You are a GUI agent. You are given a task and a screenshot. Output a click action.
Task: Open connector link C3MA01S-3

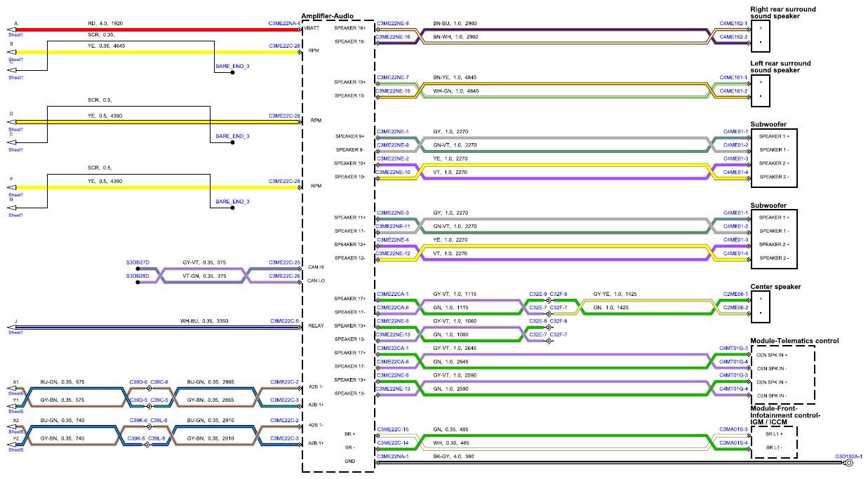[733, 429]
